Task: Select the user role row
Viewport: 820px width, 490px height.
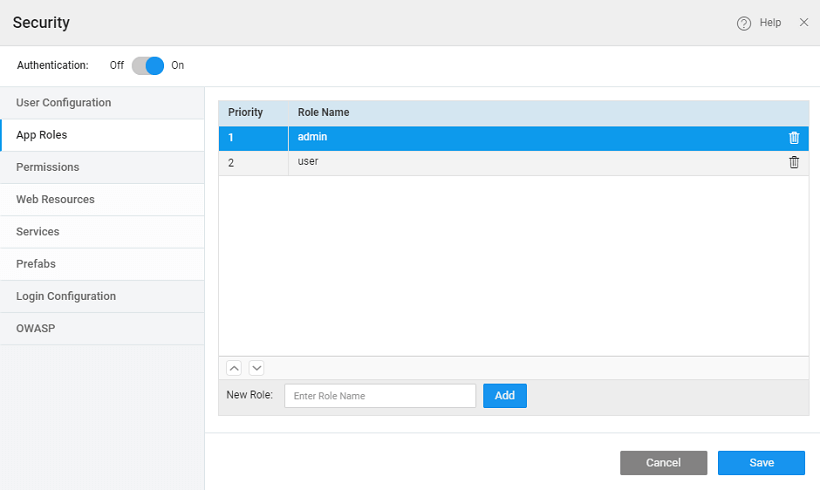Action: tap(500, 162)
